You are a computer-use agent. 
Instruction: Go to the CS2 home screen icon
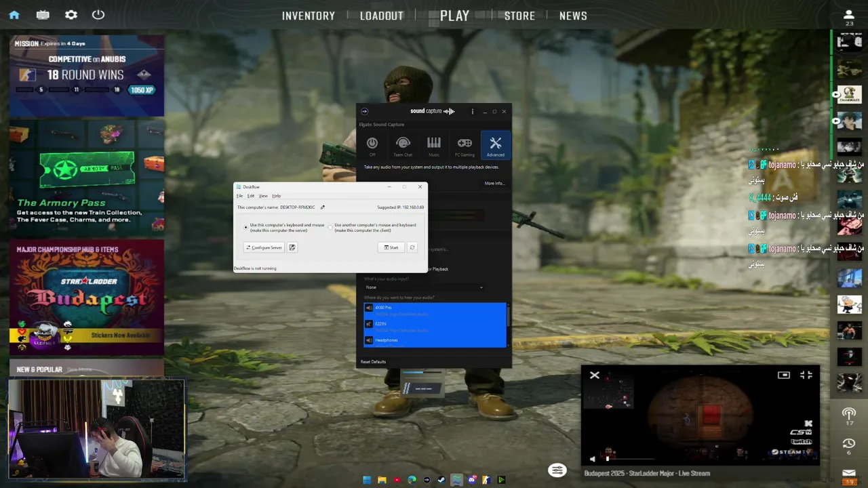[14, 15]
